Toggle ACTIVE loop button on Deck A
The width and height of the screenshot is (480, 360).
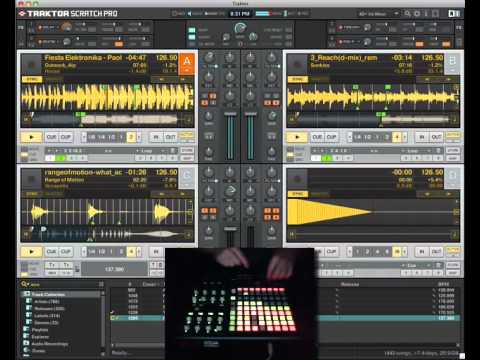pyautogui.click(x=186, y=135)
